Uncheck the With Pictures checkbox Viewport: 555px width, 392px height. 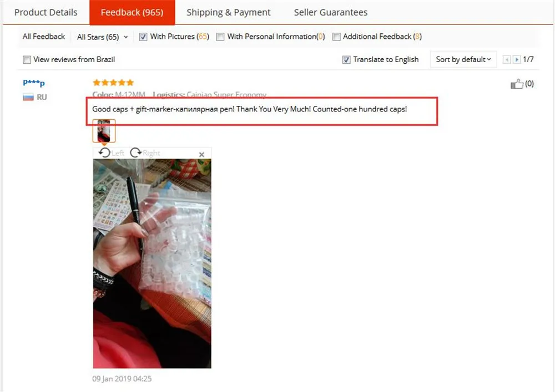pos(143,37)
